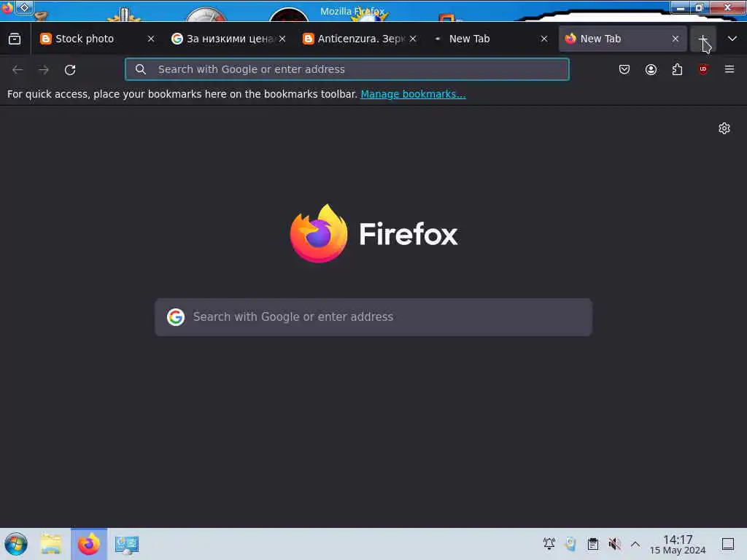The width and height of the screenshot is (747, 560).
Task: Go back one page arrow
Action: click(x=18, y=69)
